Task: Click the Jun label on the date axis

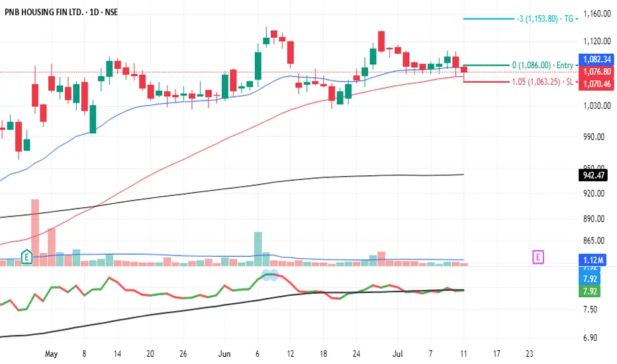Action: coord(224,354)
